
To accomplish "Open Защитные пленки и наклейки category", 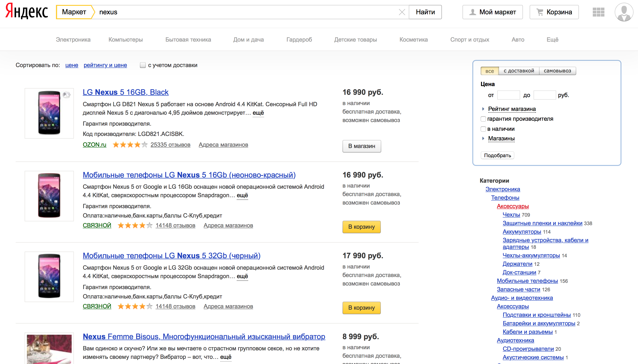I will click(542, 223).
